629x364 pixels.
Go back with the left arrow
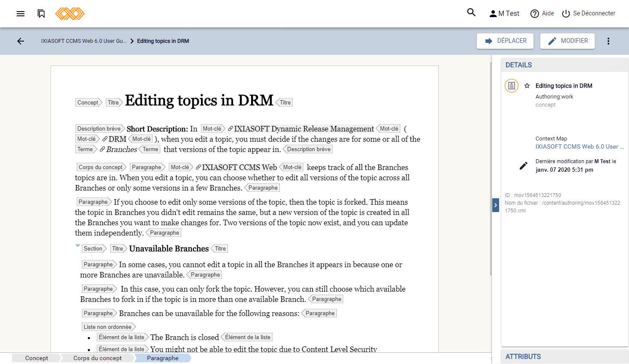point(21,41)
